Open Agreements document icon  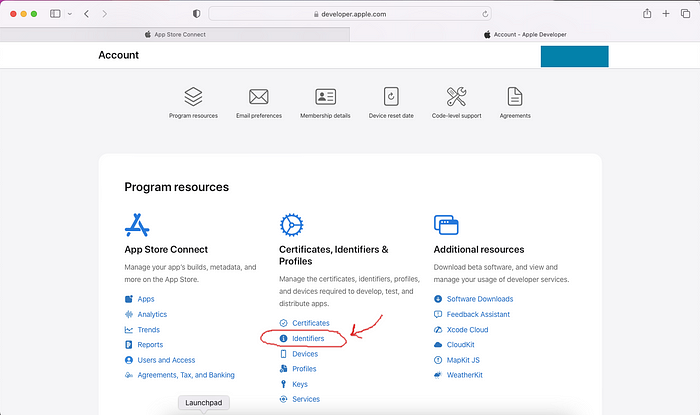pyautogui.click(x=515, y=96)
